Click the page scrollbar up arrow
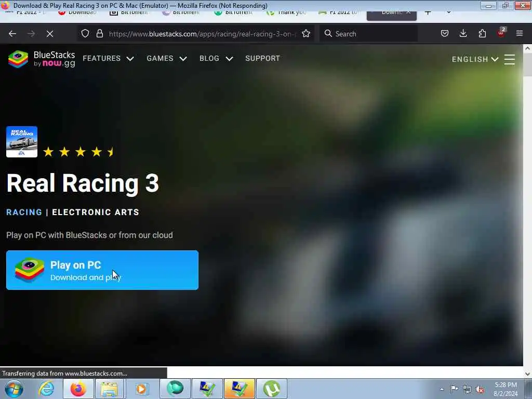The height and width of the screenshot is (399, 532). click(528, 48)
